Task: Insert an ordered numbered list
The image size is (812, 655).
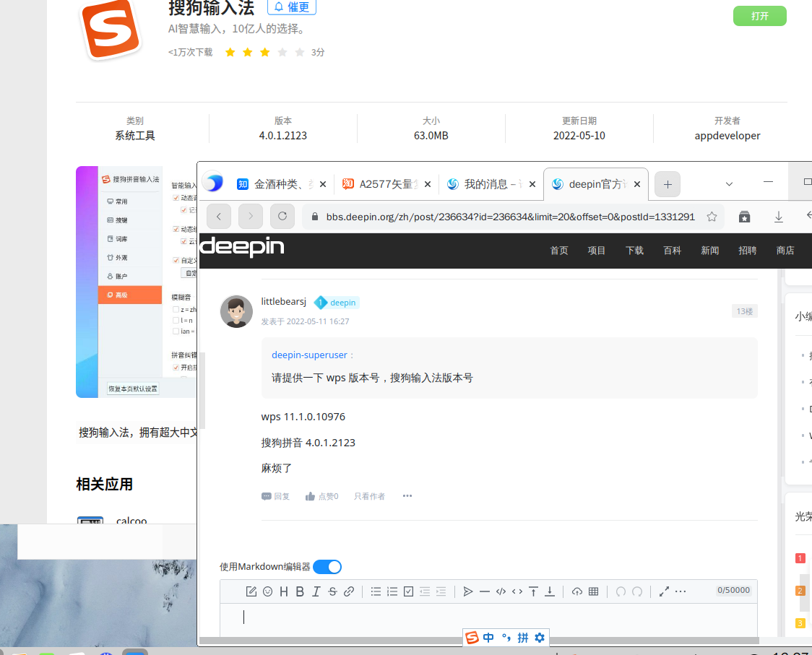Action: pyautogui.click(x=392, y=591)
